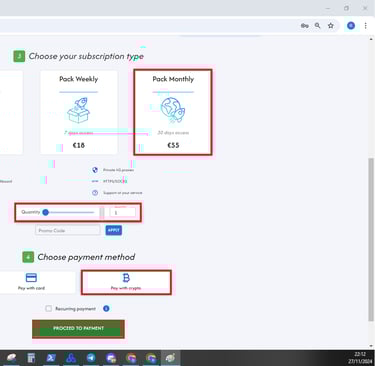This screenshot has height=366, width=375.
Task: Bookmark this page with the star icon
Action: point(331,26)
